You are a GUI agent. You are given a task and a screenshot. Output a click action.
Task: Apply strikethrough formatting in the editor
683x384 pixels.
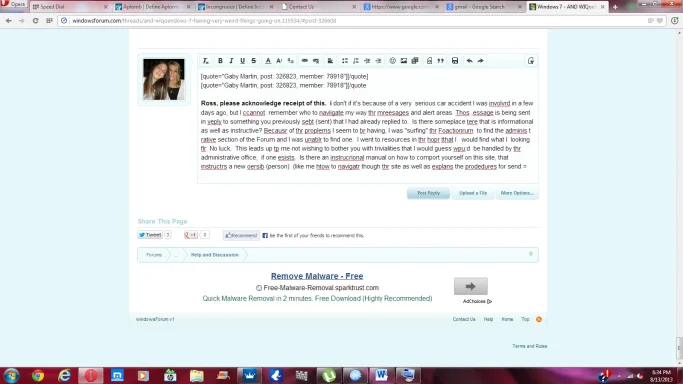click(254, 61)
